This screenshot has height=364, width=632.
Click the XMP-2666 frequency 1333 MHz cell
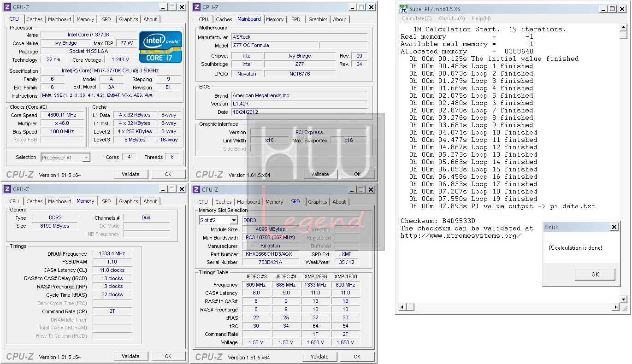(x=315, y=285)
